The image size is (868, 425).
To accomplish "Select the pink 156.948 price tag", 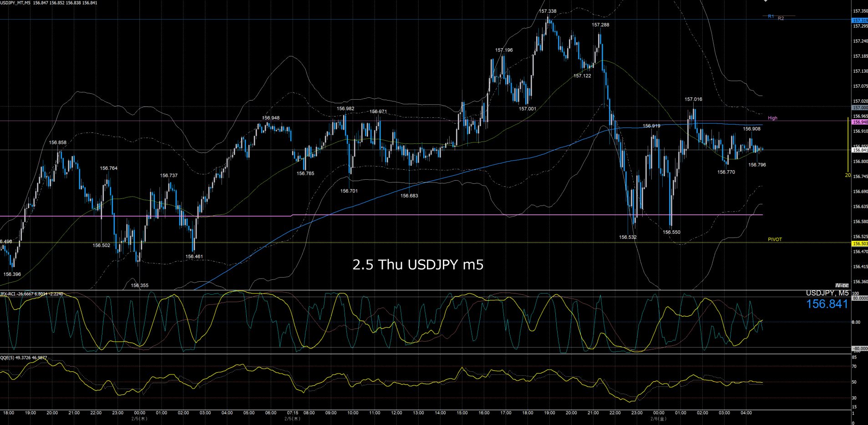I will [859, 122].
